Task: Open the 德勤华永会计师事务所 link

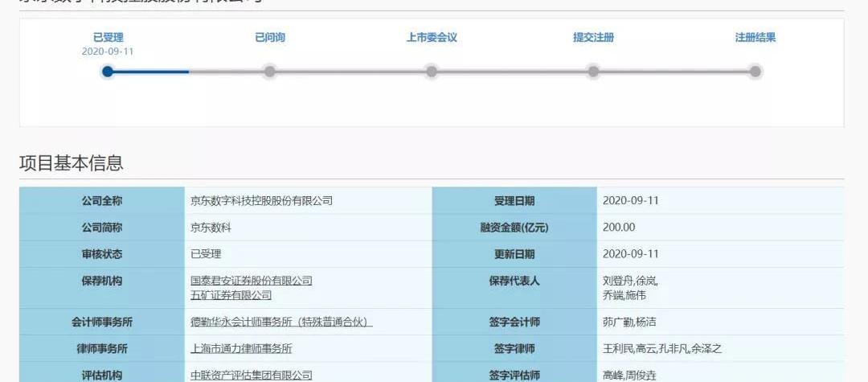Action: pos(281,322)
